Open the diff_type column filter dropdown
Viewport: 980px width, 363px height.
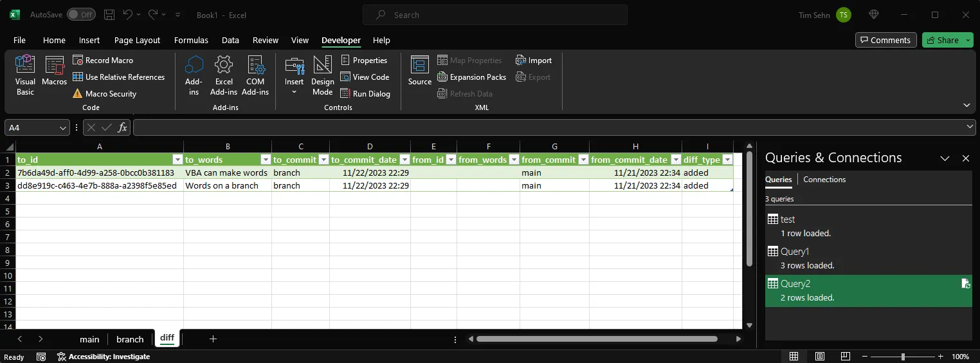coord(727,160)
